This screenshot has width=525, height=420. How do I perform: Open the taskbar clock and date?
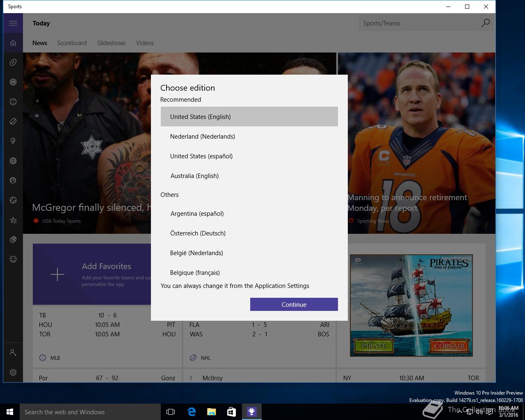509,412
